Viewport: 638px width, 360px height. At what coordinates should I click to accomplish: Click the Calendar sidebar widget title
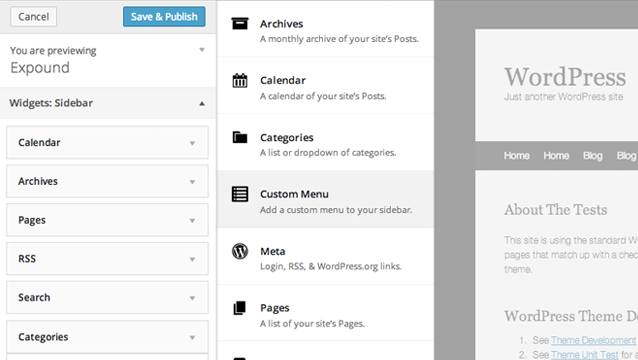pyautogui.click(x=39, y=142)
